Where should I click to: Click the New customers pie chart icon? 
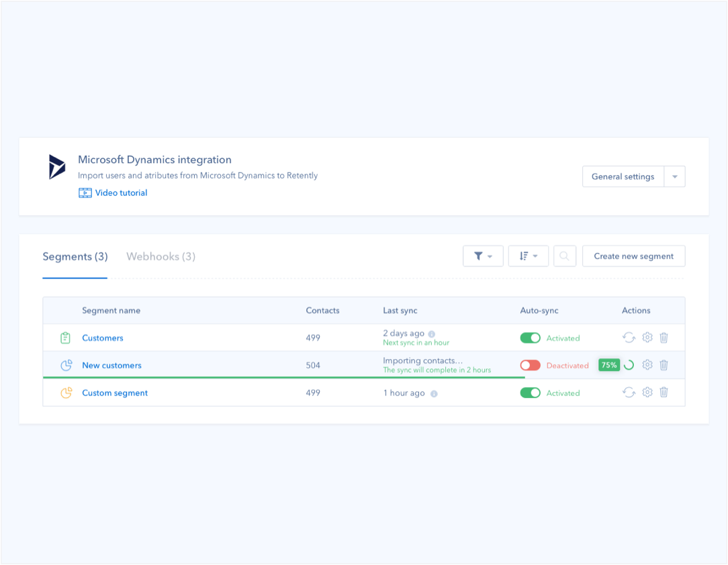(66, 365)
